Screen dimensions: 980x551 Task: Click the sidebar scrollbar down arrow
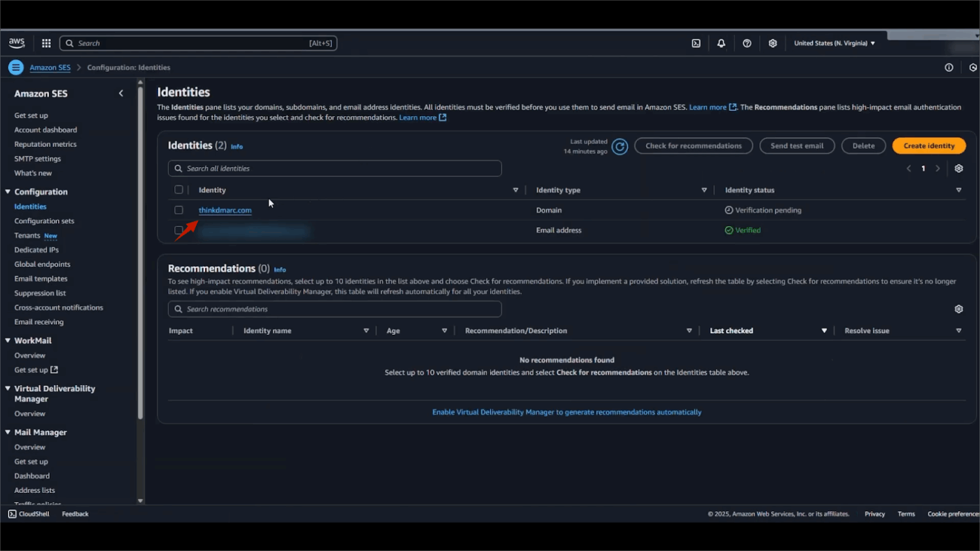[x=140, y=501]
